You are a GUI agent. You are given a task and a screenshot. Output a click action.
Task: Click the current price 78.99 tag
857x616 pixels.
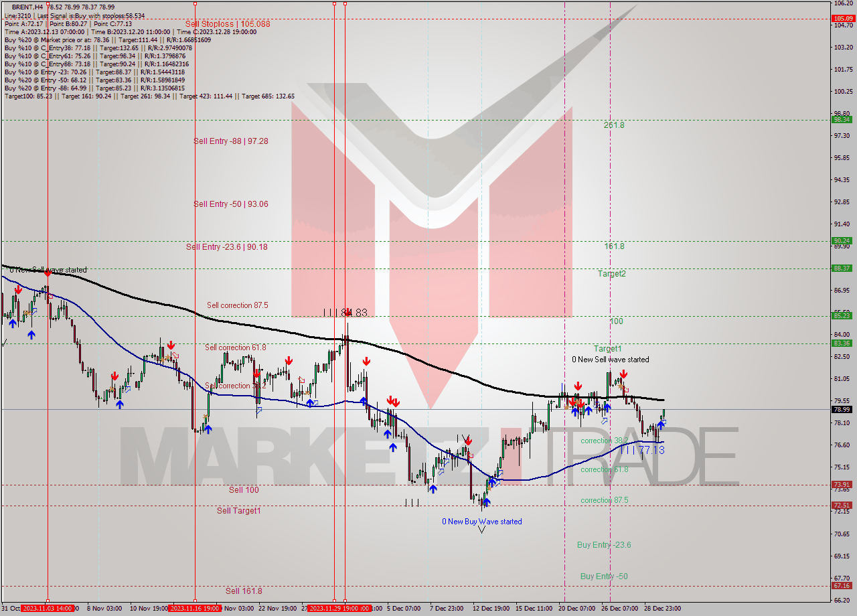point(842,409)
